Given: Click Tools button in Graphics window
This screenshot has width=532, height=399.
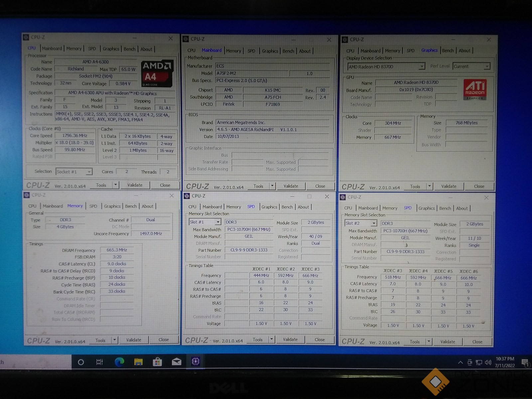Looking at the screenshot, I should 415,187.
